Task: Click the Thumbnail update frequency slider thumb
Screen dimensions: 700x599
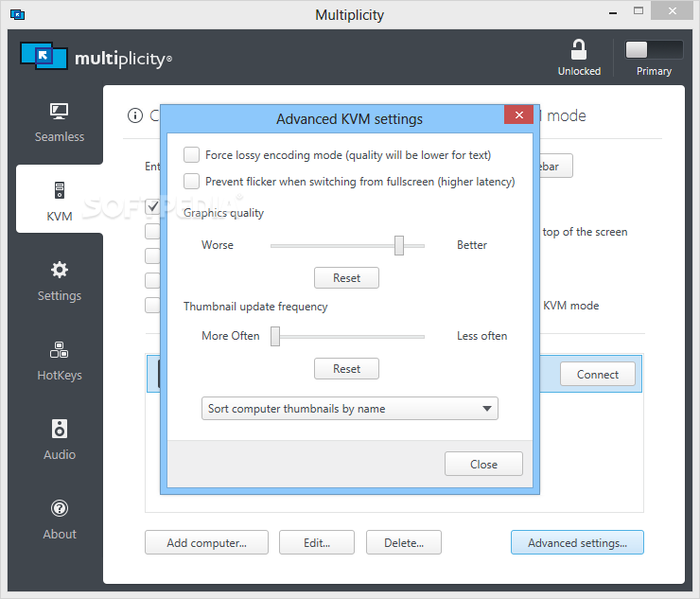Action: 275,336
